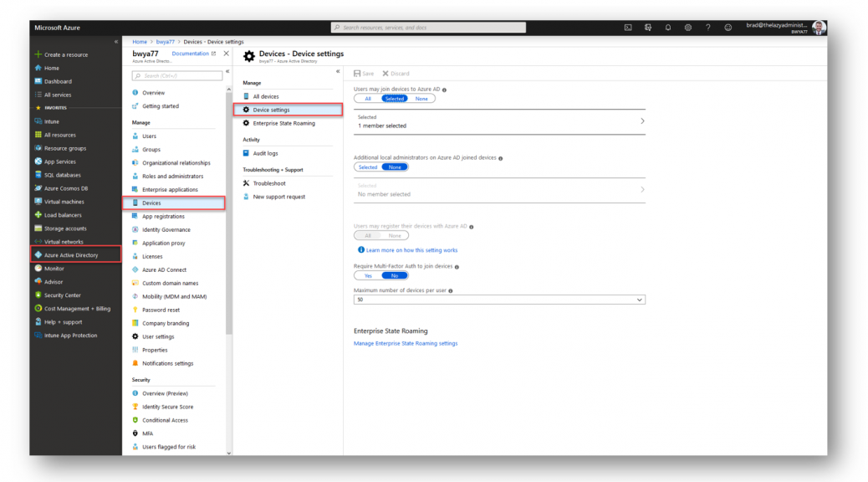
Task: Open Cloud Shell icon in top bar
Action: tap(628, 28)
